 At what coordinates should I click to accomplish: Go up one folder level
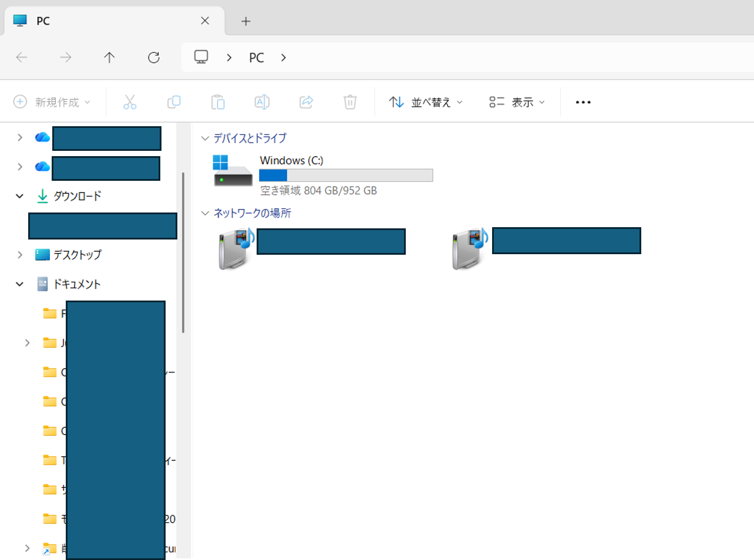pos(109,58)
